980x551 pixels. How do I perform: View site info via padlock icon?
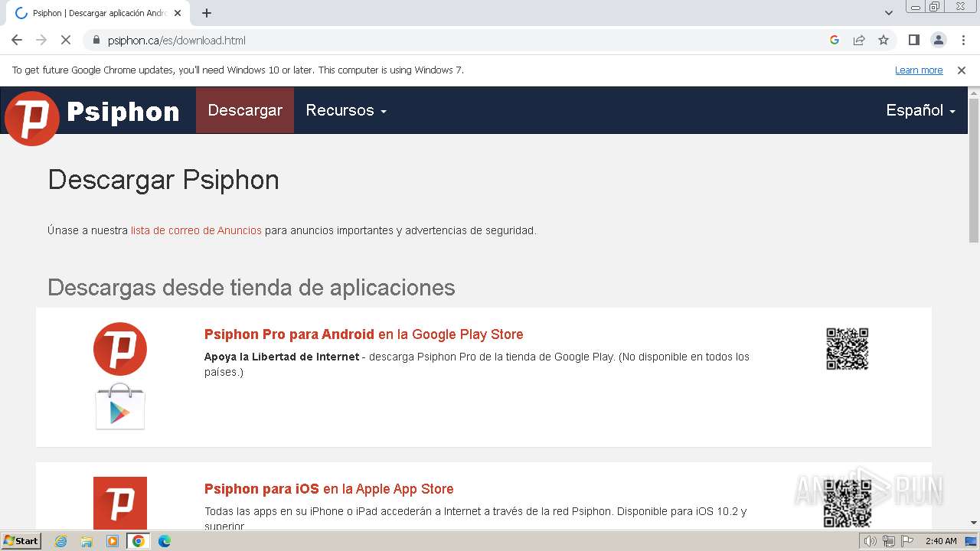pyautogui.click(x=96, y=40)
